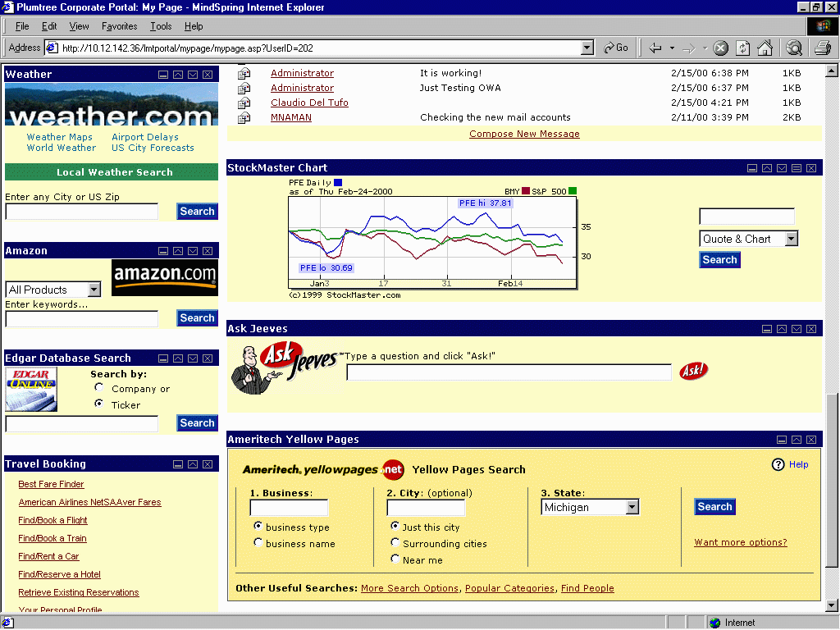Open the browser toolbar Search icon
Screen dimensions: 840x630
tap(794, 48)
